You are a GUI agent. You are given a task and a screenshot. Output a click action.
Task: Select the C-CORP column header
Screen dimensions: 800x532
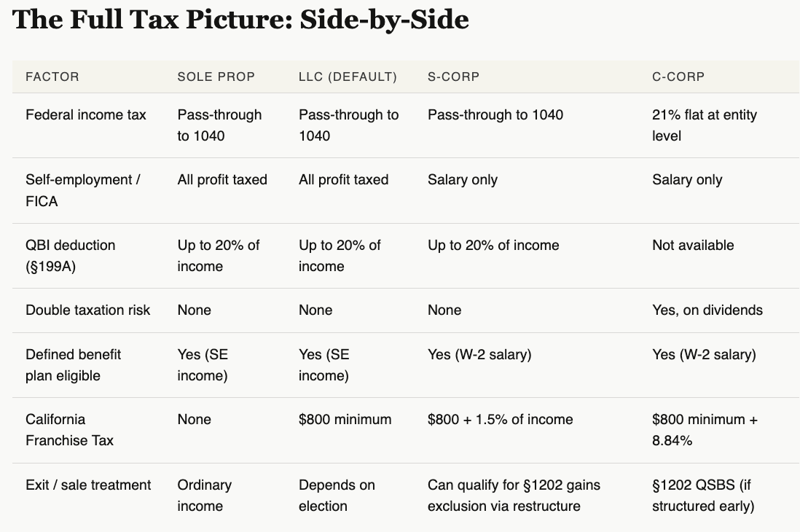pyautogui.click(x=678, y=77)
